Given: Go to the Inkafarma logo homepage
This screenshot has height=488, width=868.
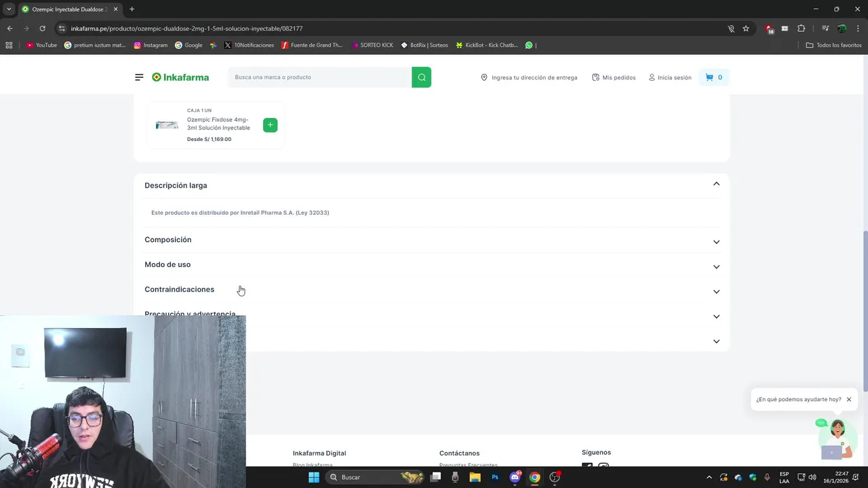Looking at the screenshot, I should (x=180, y=77).
